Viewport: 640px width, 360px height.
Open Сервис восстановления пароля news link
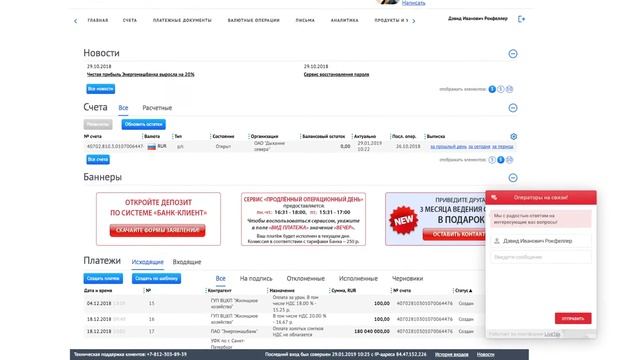(336, 74)
